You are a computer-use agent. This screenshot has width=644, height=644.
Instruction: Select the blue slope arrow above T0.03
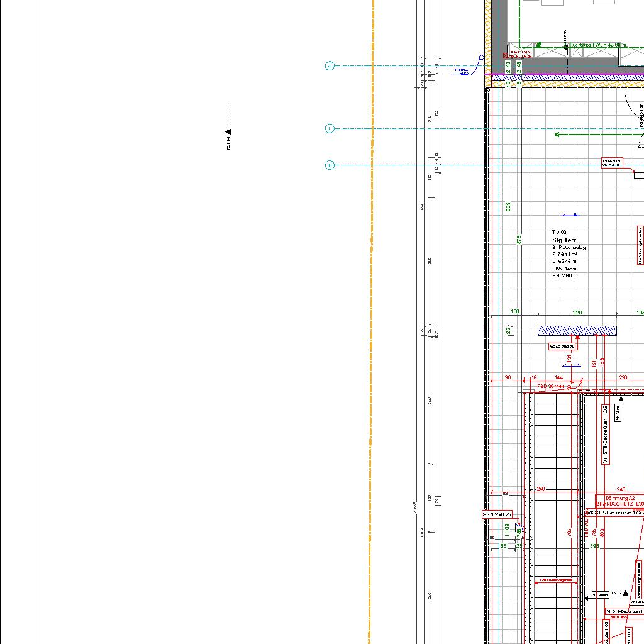coord(570,215)
